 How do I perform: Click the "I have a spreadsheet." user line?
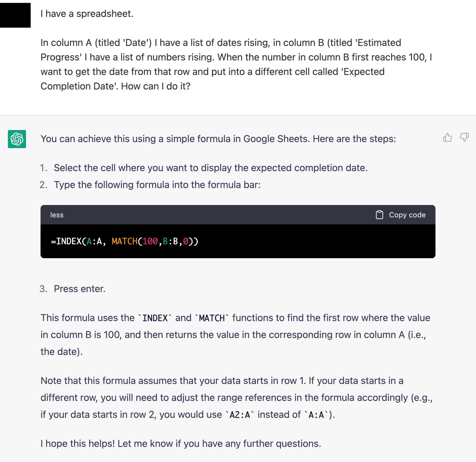click(87, 14)
